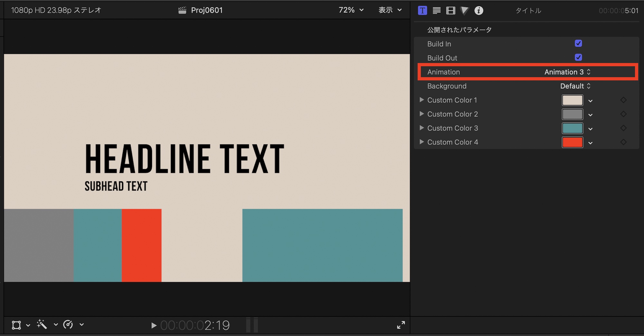Click the retime speedometer icon
The height and width of the screenshot is (336, 644).
[x=68, y=324]
